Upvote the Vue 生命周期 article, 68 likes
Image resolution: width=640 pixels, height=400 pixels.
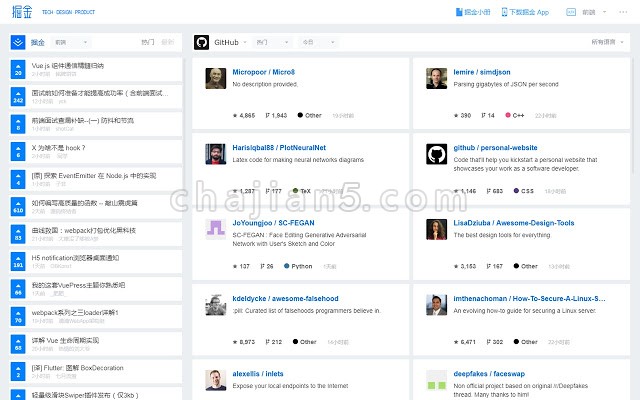[18, 344]
